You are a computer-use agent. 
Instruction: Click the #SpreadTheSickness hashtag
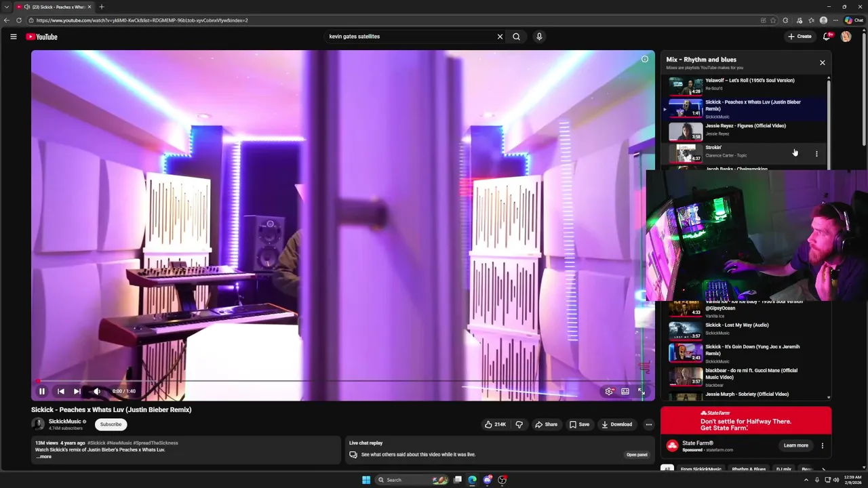pos(155,443)
